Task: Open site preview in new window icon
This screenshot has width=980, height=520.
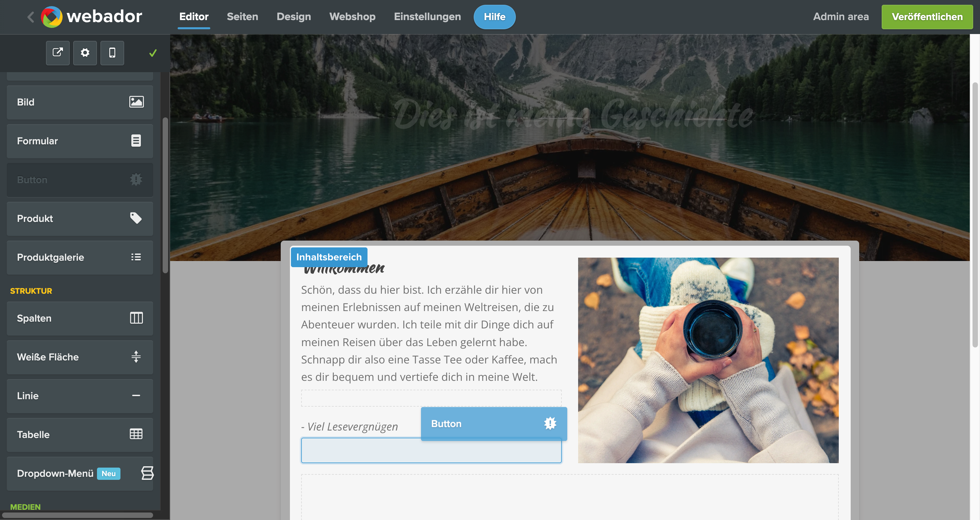Action: [58, 52]
